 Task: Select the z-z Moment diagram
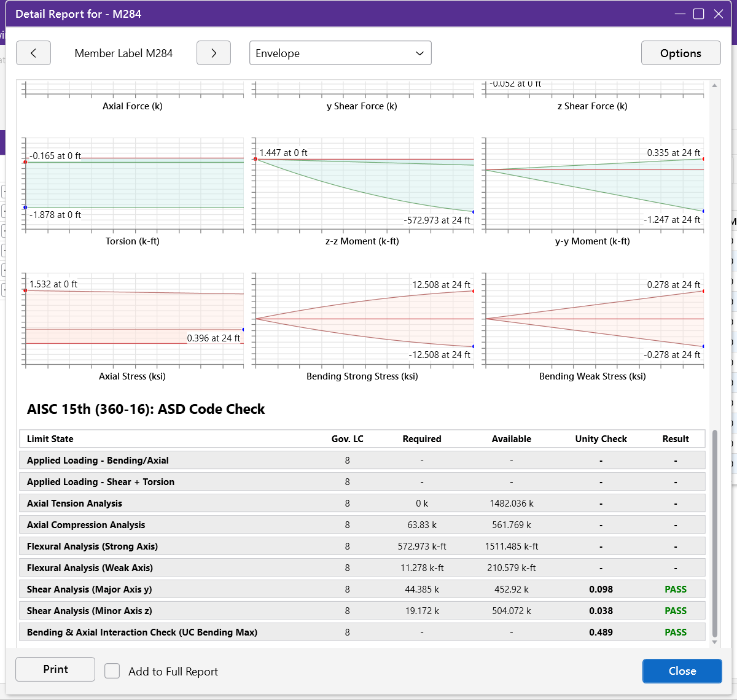click(364, 184)
